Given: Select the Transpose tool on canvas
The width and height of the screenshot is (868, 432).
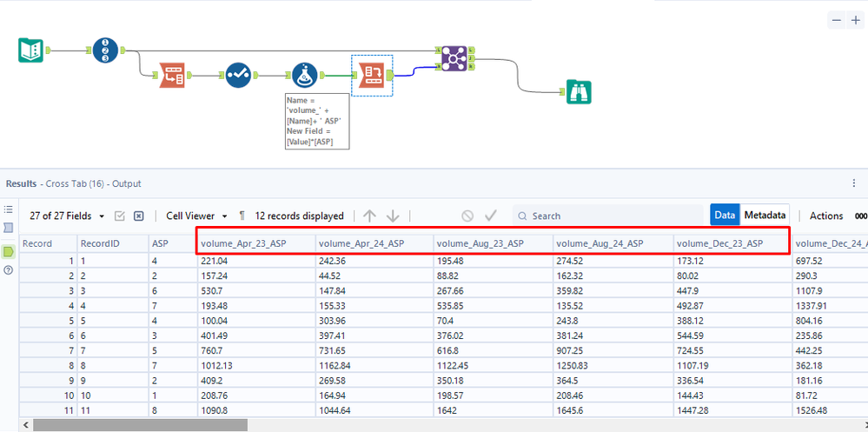Looking at the screenshot, I should [x=172, y=76].
